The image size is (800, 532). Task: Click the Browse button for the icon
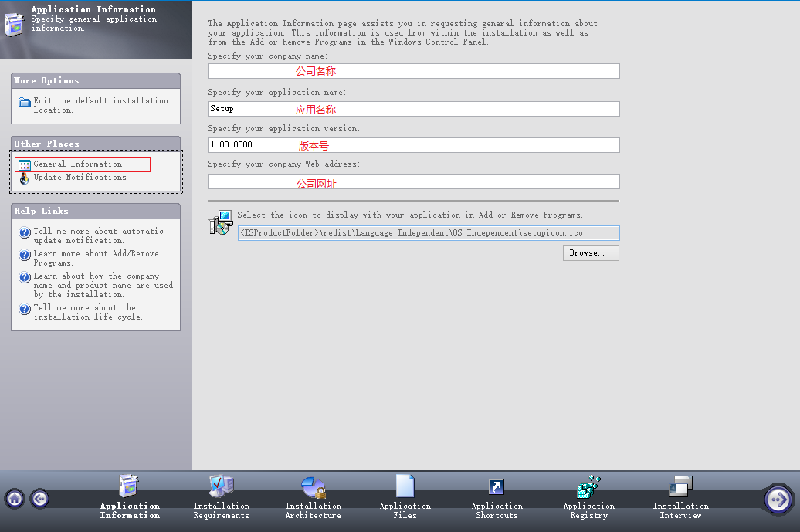(590, 252)
